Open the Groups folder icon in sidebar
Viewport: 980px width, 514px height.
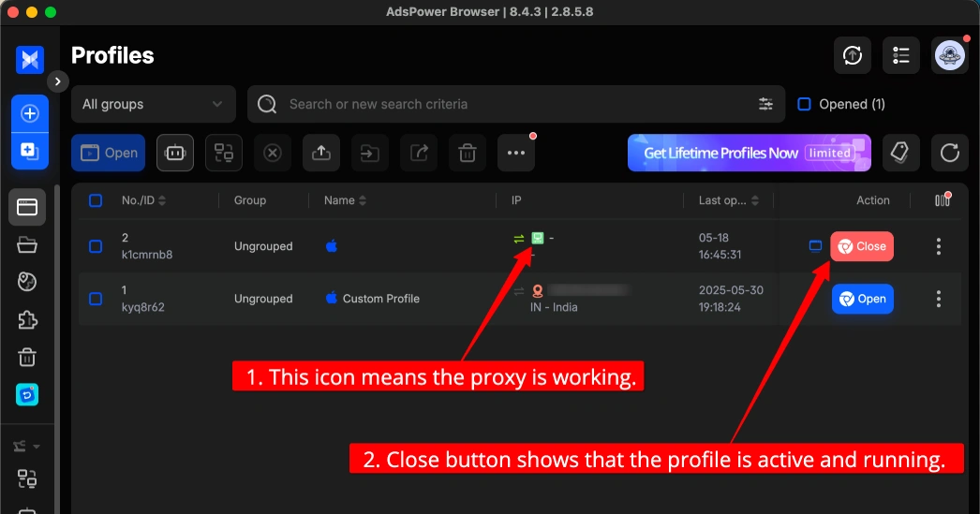click(x=27, y=244)
